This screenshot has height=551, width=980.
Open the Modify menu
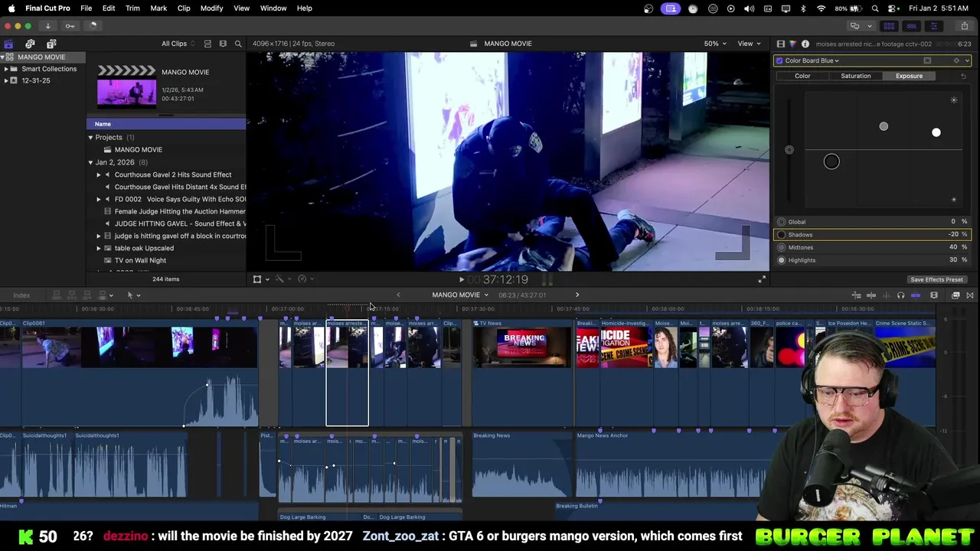(x=211, y=8)
